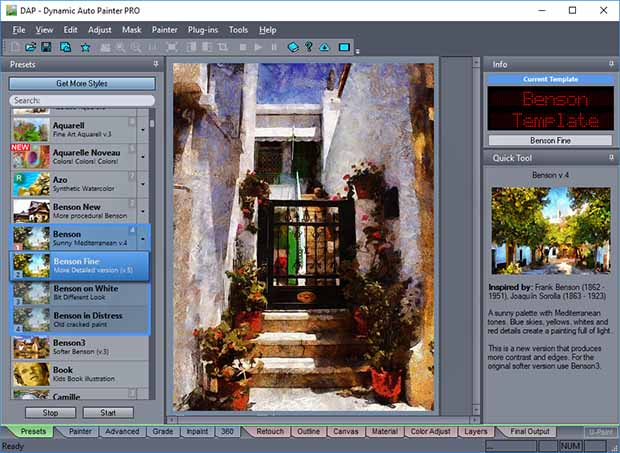
Task: Expand the Aquarell preset dropdown arrow
Action: point(143,130)
